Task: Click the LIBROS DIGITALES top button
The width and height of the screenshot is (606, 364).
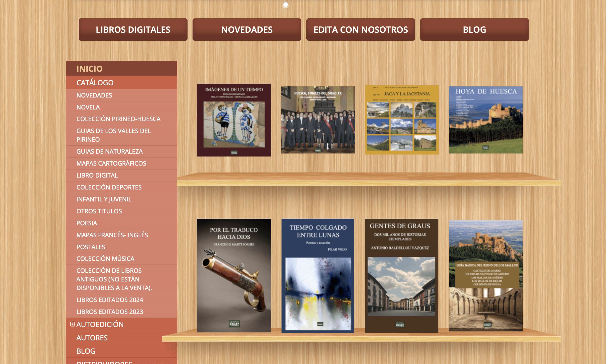Action: pyautogui.click(x=133, y=30)
